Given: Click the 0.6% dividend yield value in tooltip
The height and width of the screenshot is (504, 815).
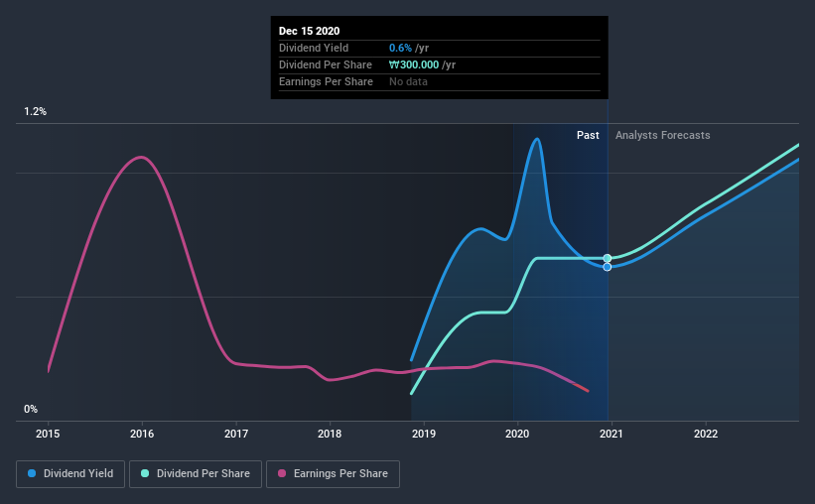Looking at the screenshot, I should click(400, 48).
